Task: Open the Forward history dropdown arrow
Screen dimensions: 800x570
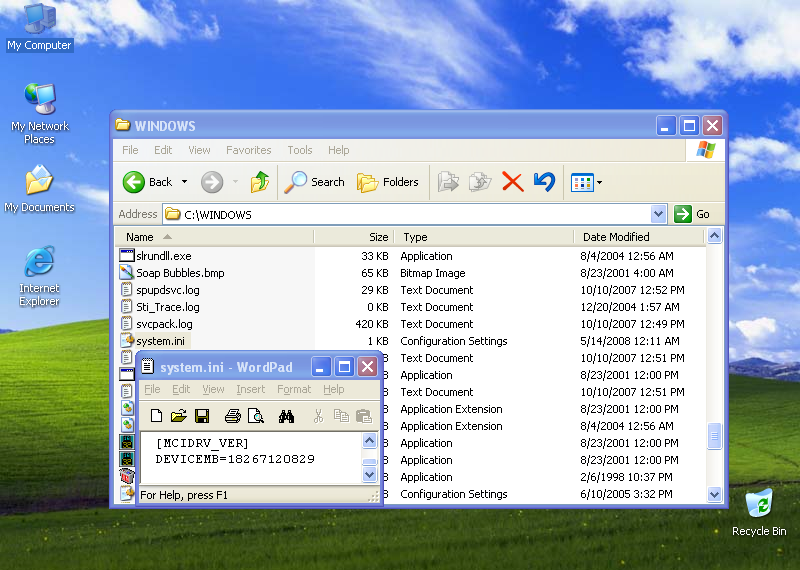Action: (235, 182)
